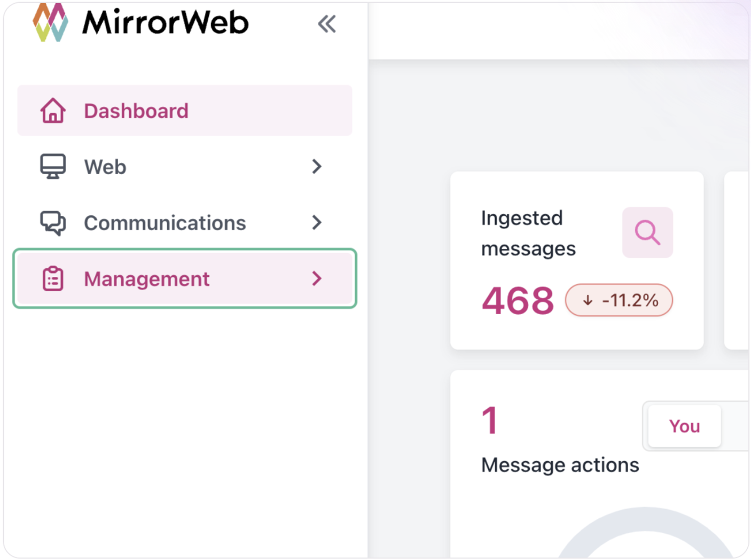This screenshot has width=751, height=560.
Task: Select Web in the sidebar
Action: pyautogui.click(x=185, y=167)
